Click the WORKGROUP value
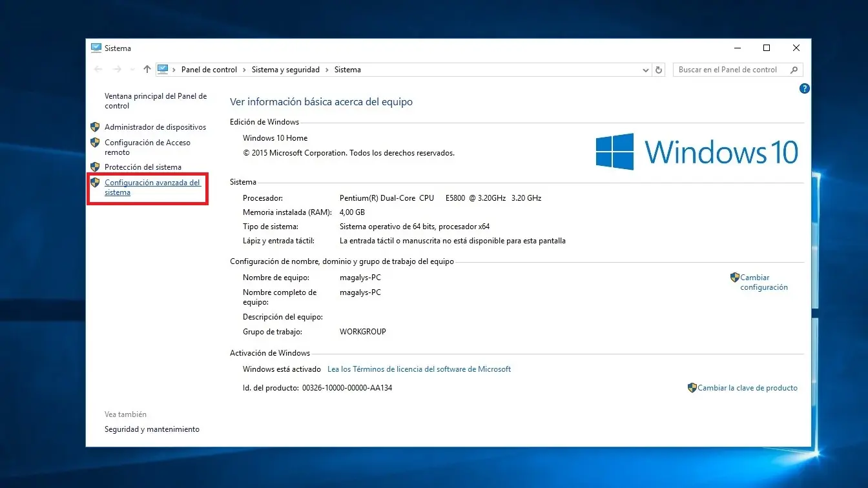868x488 pixels. click(363, 332)
